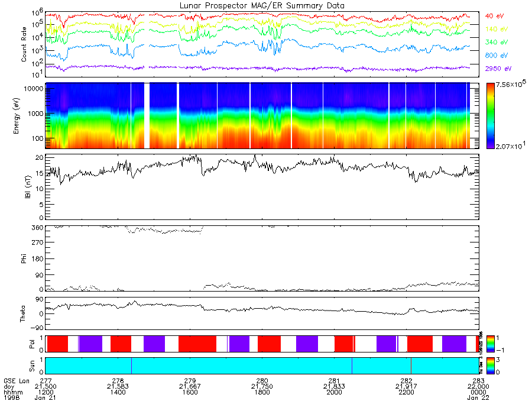Click the 'Phi' axis label

tap(24, 258)
